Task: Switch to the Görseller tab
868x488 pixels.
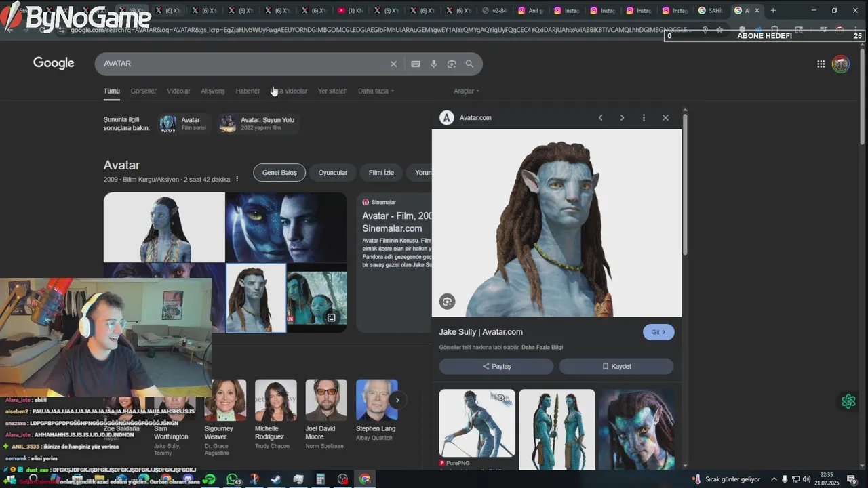Action: [x=143, y=91]
